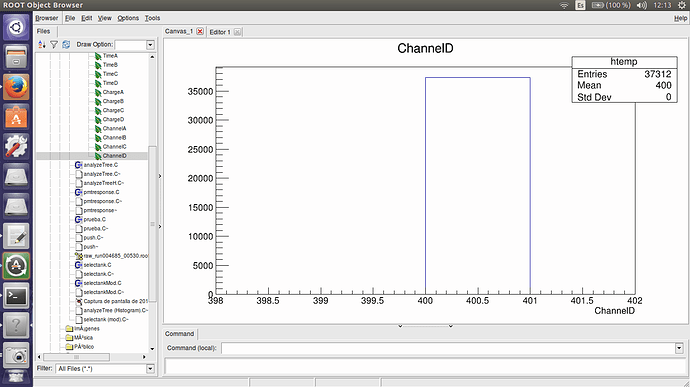Expand the Command history dropdown arrow

[x=679, y=348]
